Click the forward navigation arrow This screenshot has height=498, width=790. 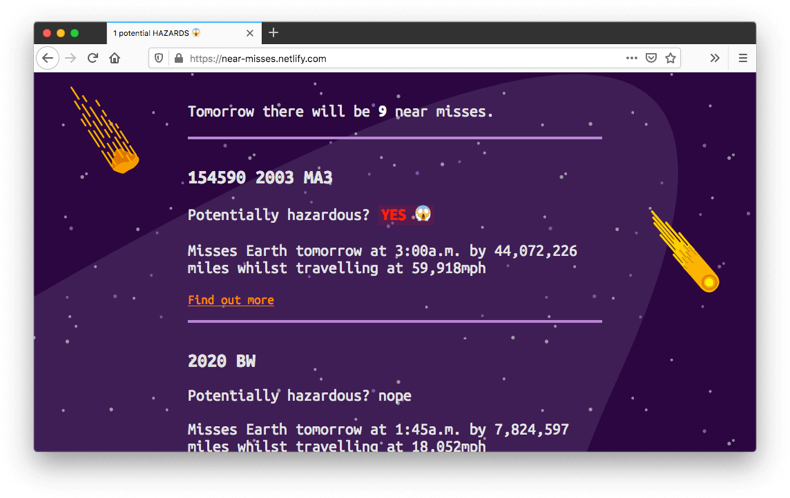[x=71, y=58]
